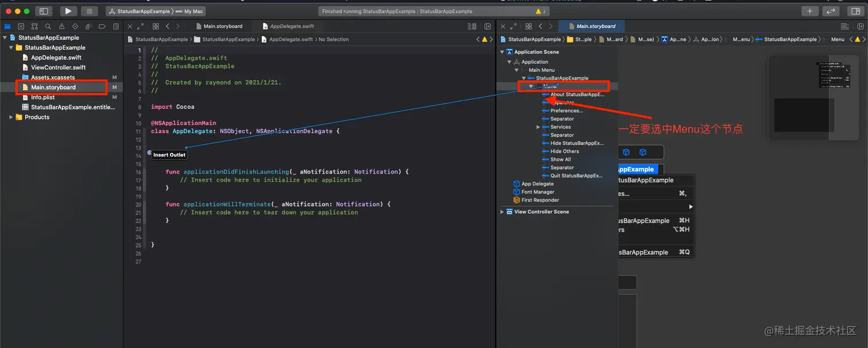Collapse the Menu node in outline
The image size is (868, 348).
tap(531, 87)
